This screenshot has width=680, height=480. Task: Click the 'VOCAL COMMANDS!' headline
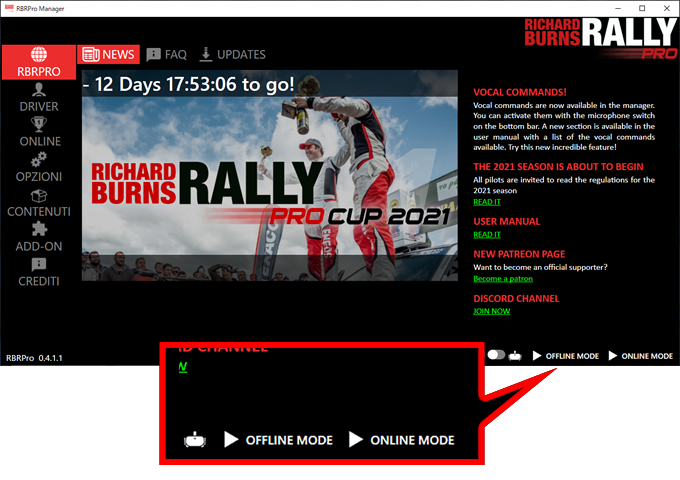point(520,92)
